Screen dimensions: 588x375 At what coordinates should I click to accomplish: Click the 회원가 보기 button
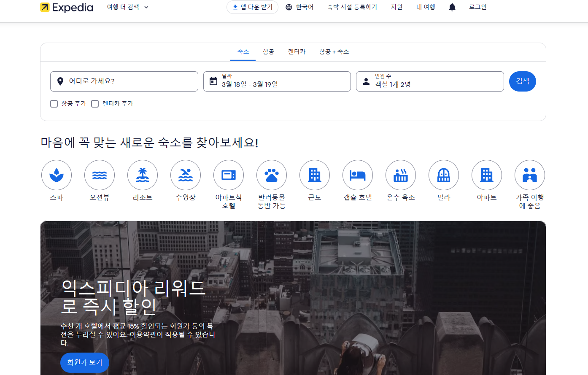84,362
